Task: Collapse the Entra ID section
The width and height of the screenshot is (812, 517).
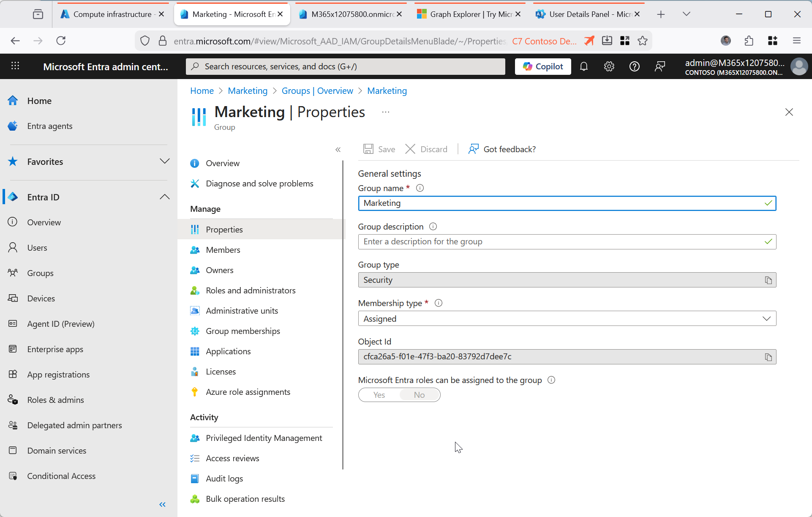Action: point(164,197)
